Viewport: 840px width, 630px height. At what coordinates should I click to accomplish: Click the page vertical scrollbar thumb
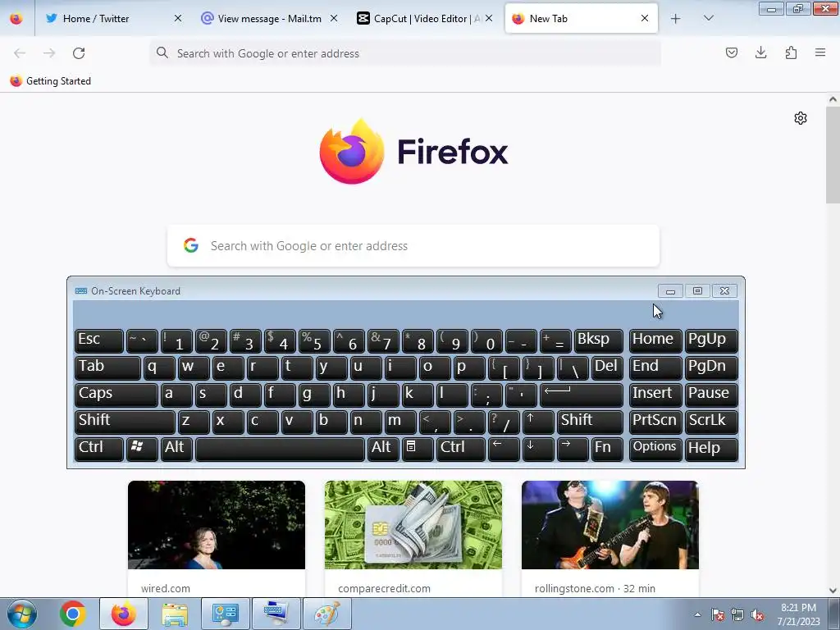[833, 155]
